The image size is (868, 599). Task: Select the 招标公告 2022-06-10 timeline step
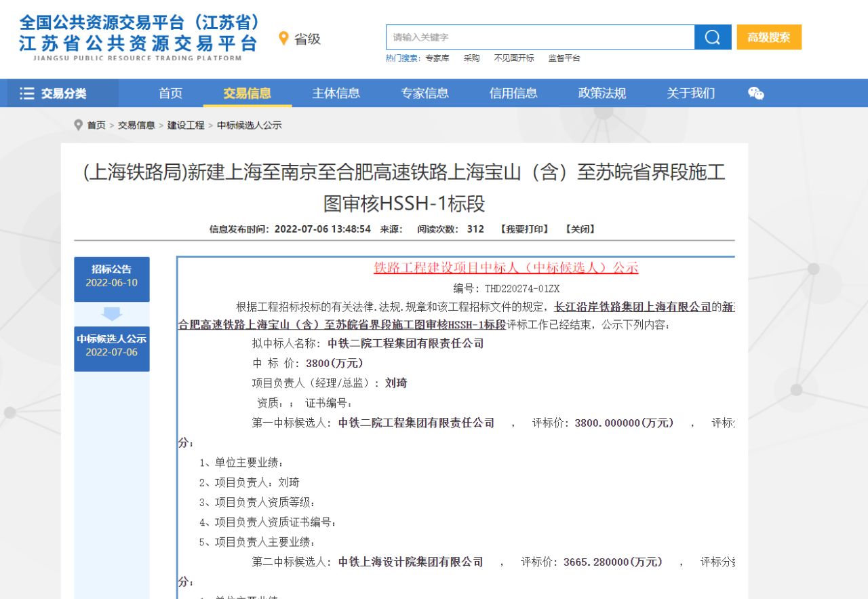pyautogui.click(x=111, y=276)
